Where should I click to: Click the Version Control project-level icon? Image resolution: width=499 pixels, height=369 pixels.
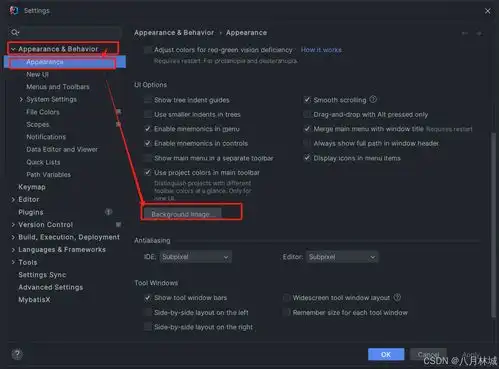pos(118,225)
